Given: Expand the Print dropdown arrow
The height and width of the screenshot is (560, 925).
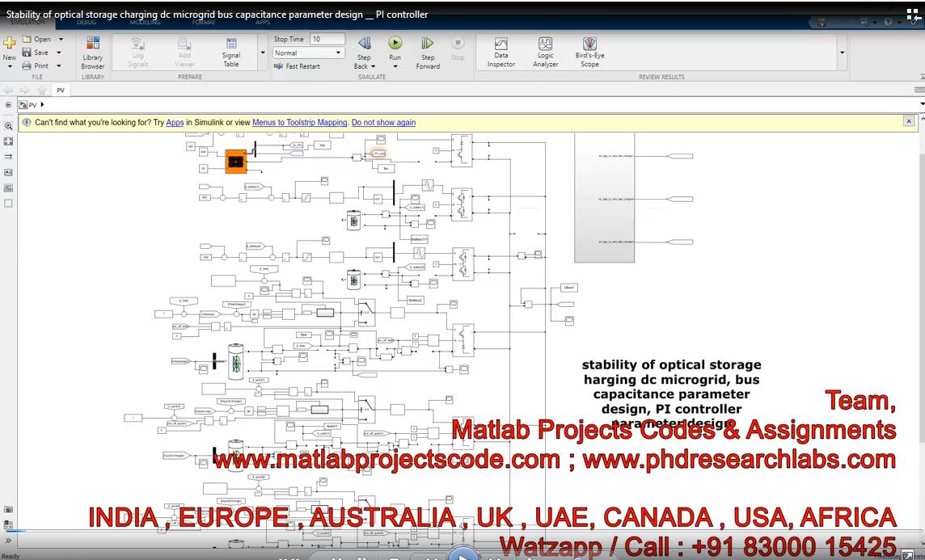Looking at the screenshot, I should point(59,66).
